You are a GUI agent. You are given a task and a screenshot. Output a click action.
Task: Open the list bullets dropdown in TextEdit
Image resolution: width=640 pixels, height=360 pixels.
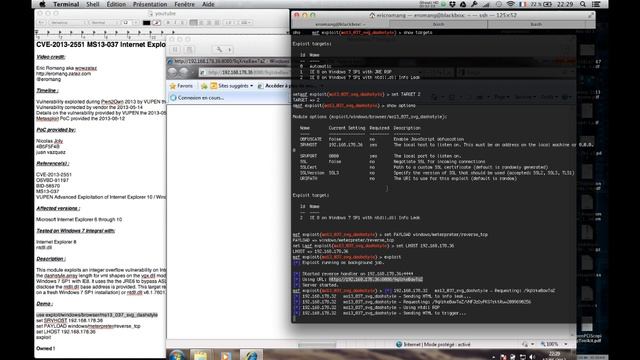[245, 23]
